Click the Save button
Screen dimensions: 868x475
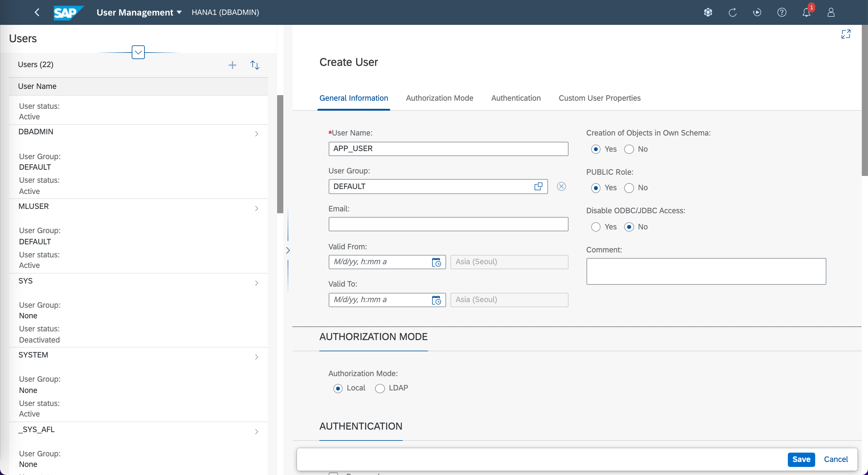[x=801, y=459]
